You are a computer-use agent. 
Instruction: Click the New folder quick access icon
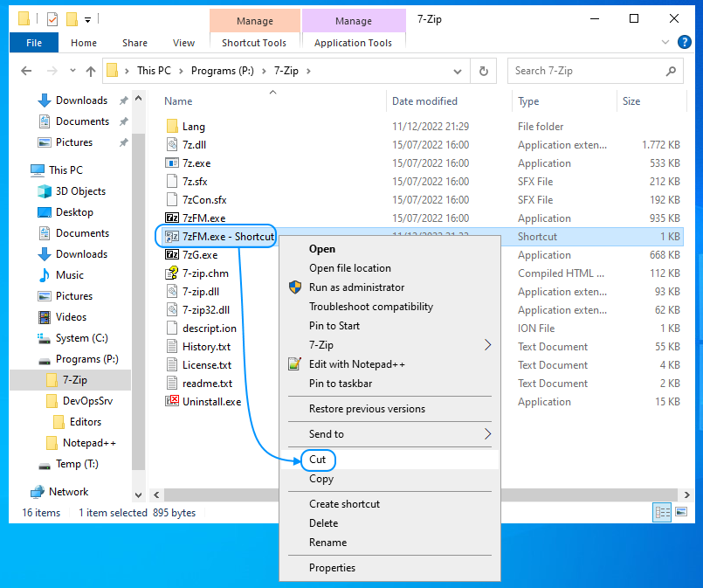[72, 19]
